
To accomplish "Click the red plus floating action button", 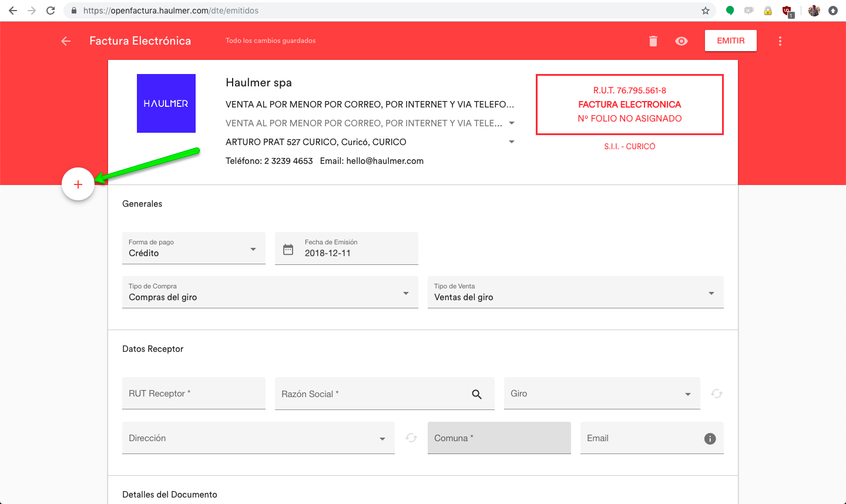I will coord(78,184).
